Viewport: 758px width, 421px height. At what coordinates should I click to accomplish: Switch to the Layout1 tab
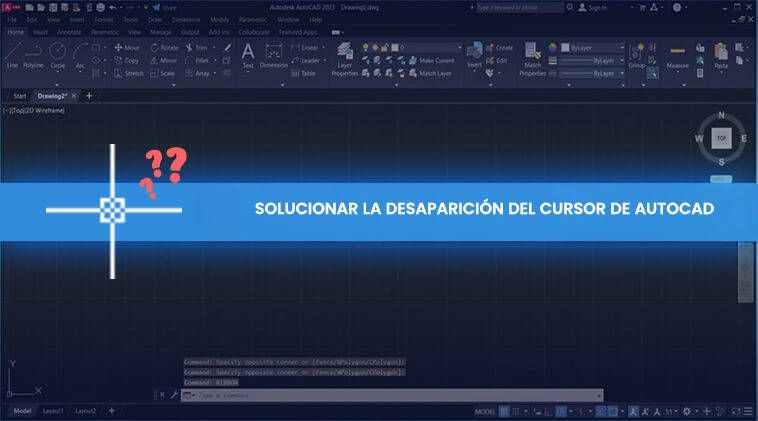tap(53, 411)
